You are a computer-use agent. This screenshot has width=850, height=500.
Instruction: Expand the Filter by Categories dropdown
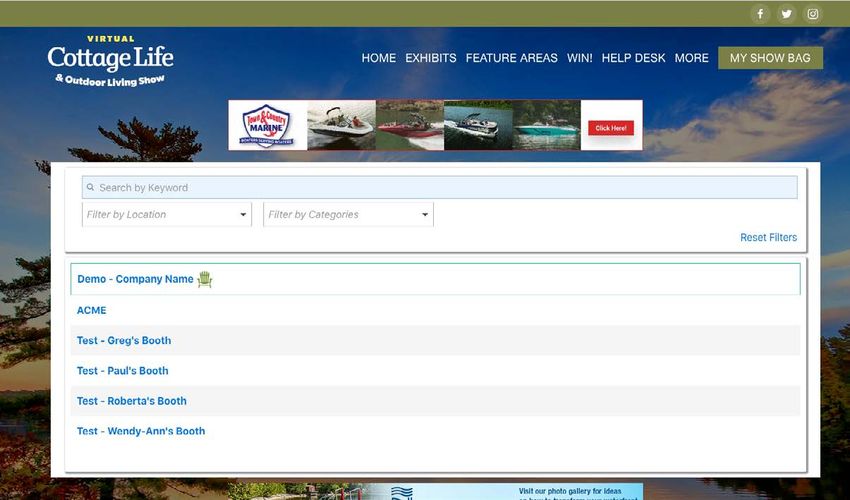tap(349, 215)
